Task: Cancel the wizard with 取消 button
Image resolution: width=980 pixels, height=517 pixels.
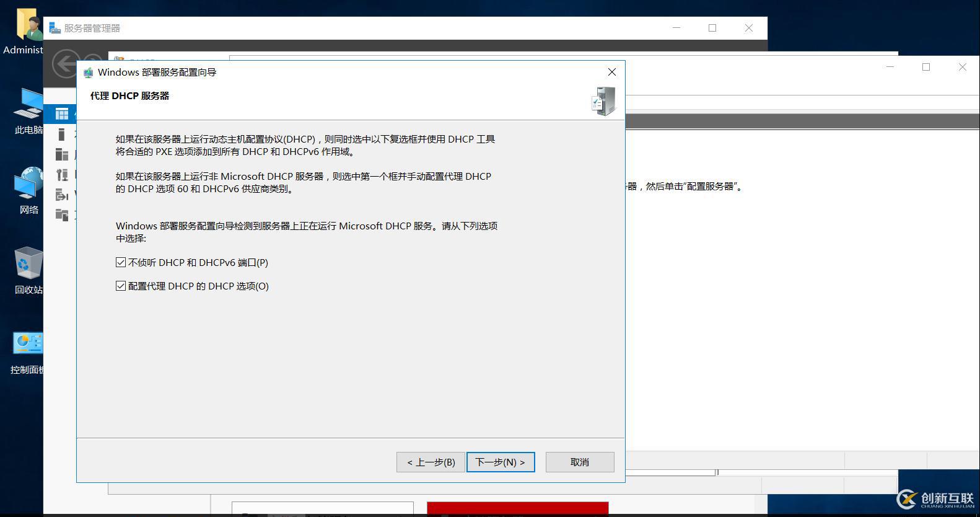Action: (580, 462)
